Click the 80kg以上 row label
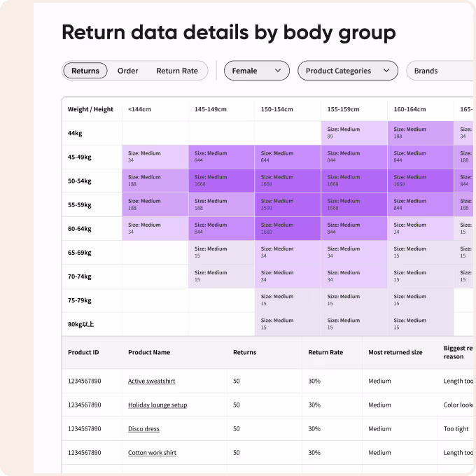 click(80, 324)
